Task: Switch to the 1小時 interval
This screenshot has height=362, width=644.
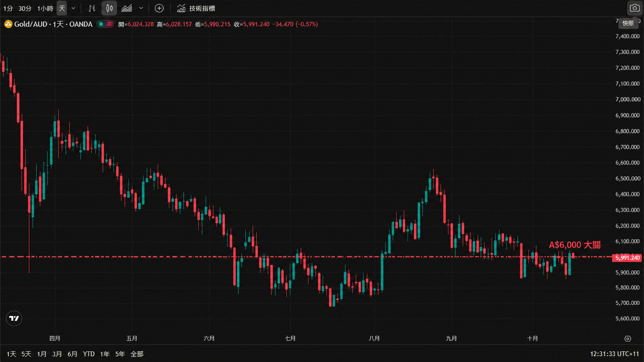Action: click(45, 8)
